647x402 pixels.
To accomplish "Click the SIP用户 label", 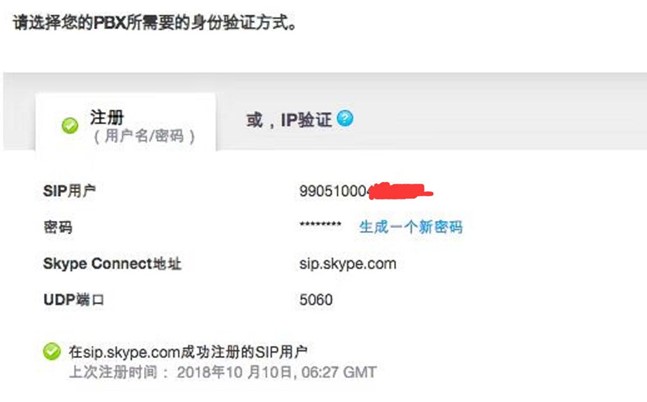I will pos(69,191).
